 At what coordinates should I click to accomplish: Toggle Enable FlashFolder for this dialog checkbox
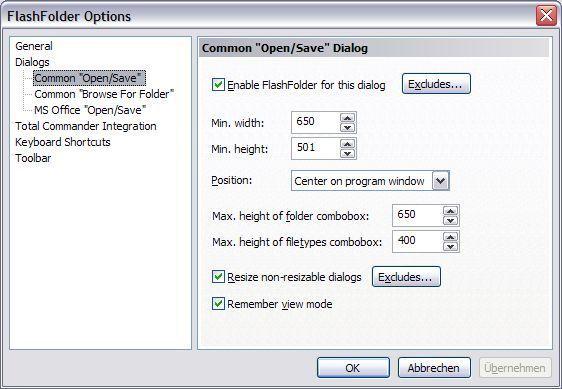click(218, 85)
